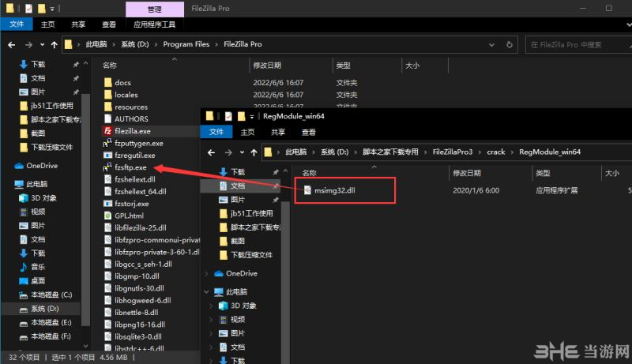Select libgnutls-30.dll file

point(139,288)
